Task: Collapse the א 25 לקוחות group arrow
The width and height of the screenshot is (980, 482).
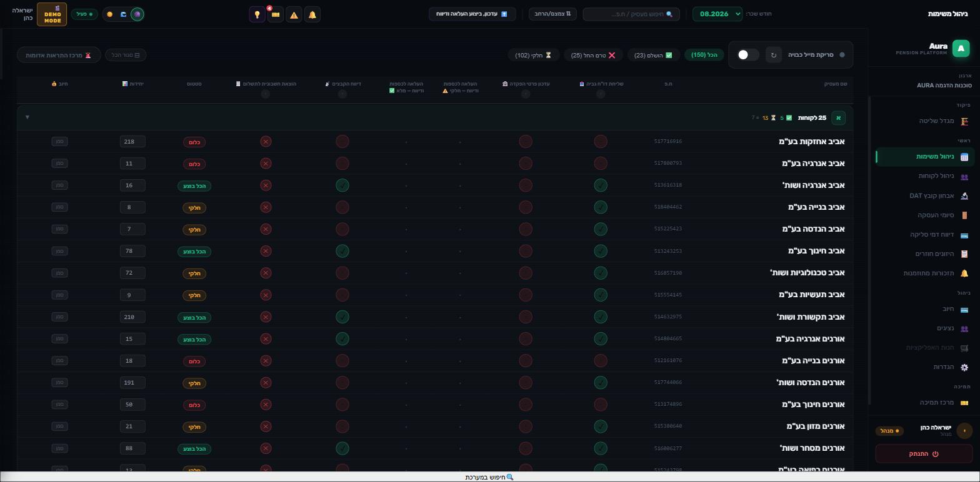Action: pyautogui.click(x=27, y=117)
